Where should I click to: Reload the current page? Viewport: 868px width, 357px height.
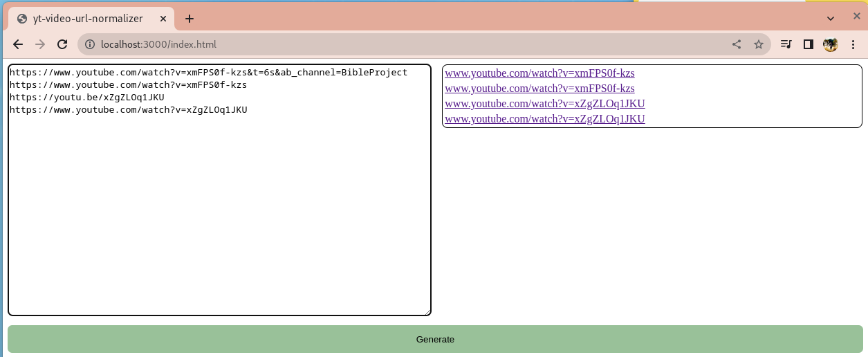[x=62, y=44]
